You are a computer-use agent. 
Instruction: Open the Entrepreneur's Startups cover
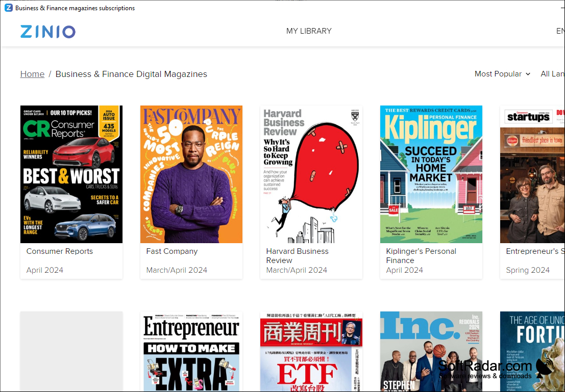532,174
